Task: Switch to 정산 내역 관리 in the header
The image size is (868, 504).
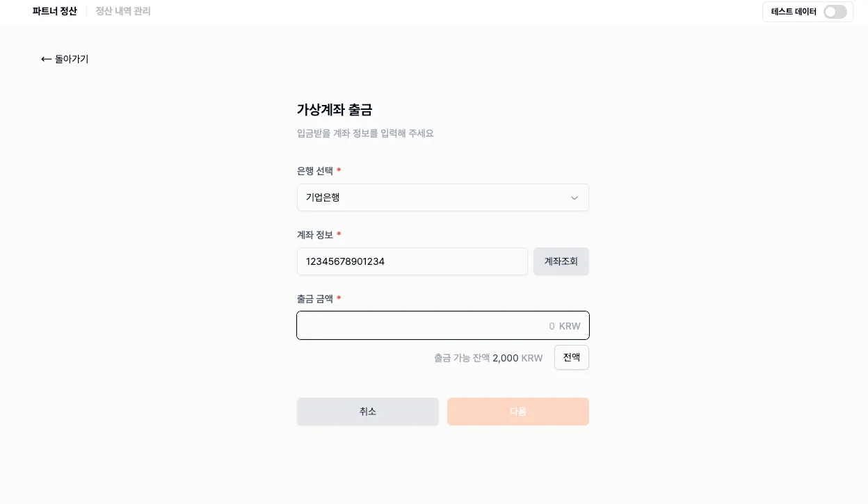Action: (x=122, y=11)
